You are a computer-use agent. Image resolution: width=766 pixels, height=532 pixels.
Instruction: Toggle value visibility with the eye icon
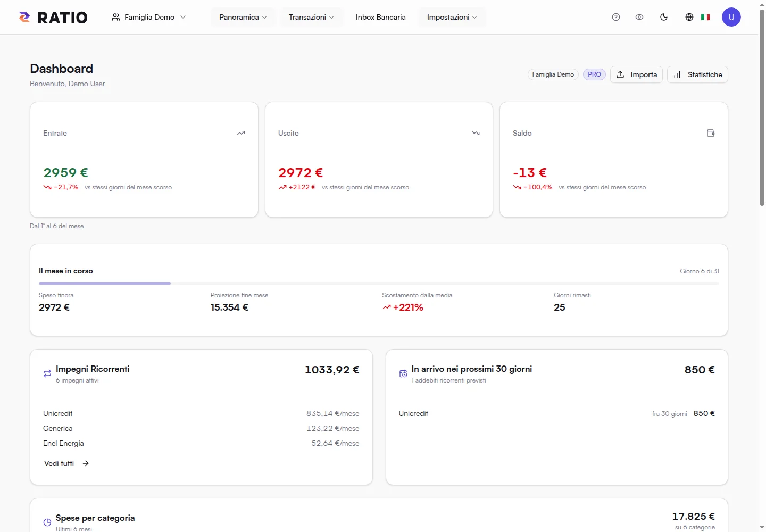(x=639, y=17)
